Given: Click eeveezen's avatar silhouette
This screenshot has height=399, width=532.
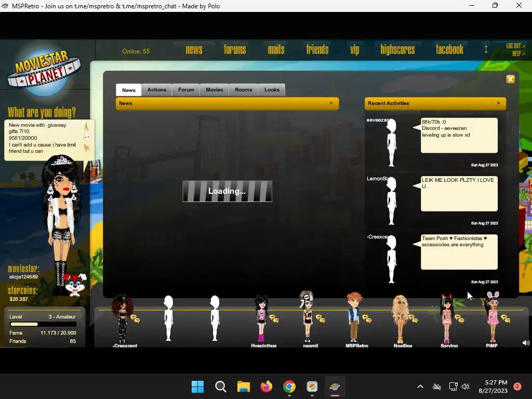Looking at the screenshot, I should (392, 142).
